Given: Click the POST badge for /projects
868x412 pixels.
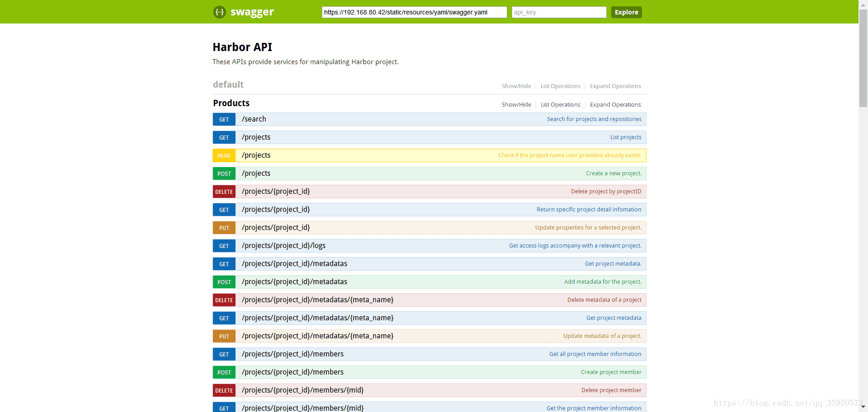Looking at the screenshot, I should [224, 173].
